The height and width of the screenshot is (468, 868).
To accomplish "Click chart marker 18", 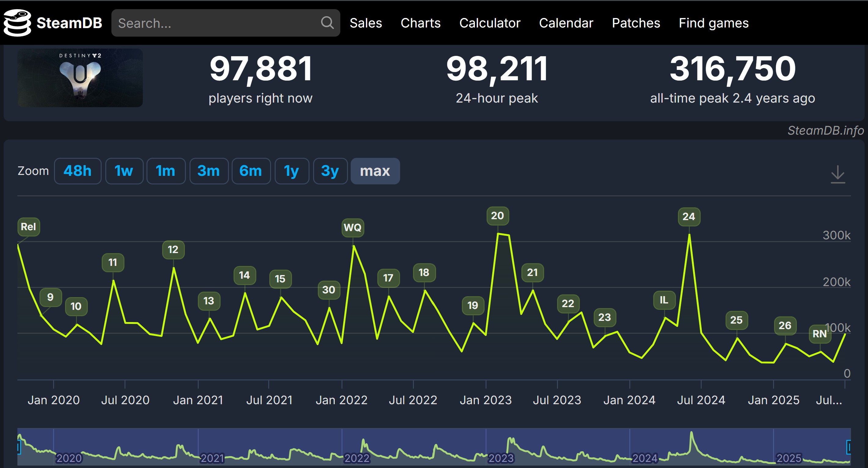I will click(x=424, y=272).
